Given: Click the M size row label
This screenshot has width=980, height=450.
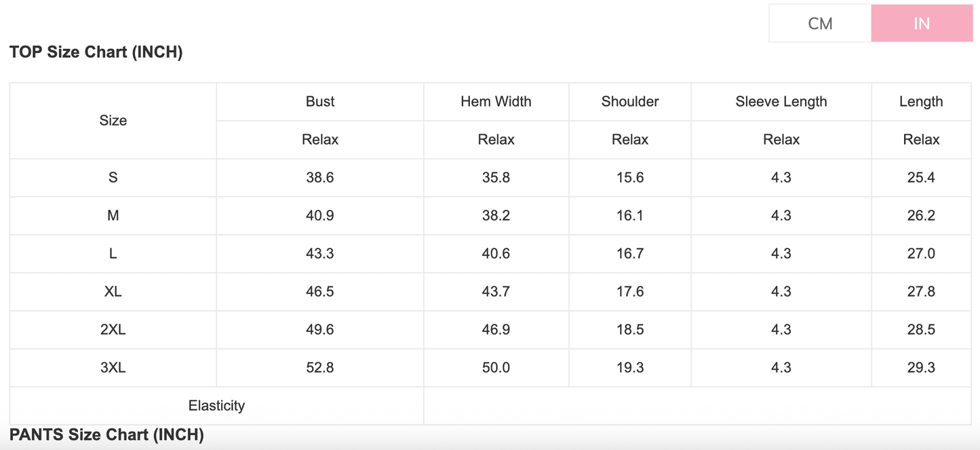Looking at the screenshot, I should [113, 216].
